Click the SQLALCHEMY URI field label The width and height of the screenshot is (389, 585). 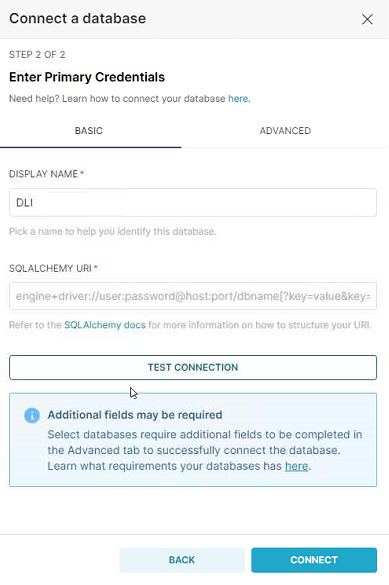point(50,269)
